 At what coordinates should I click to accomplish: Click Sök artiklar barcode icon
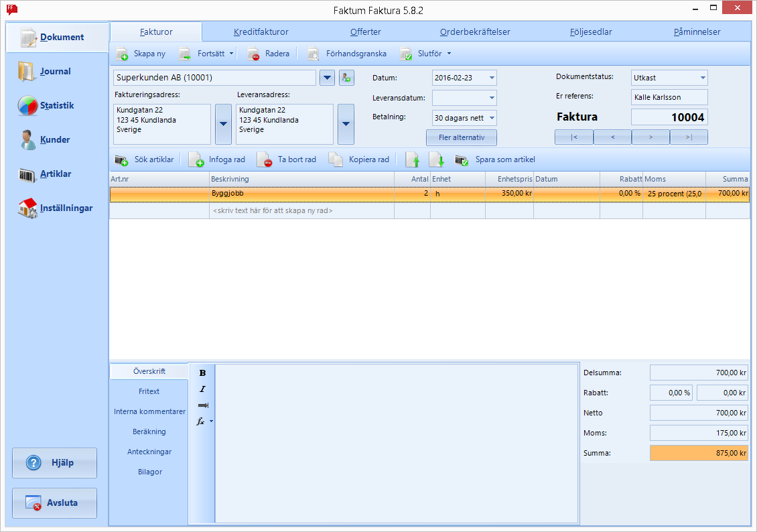[121, 159]
